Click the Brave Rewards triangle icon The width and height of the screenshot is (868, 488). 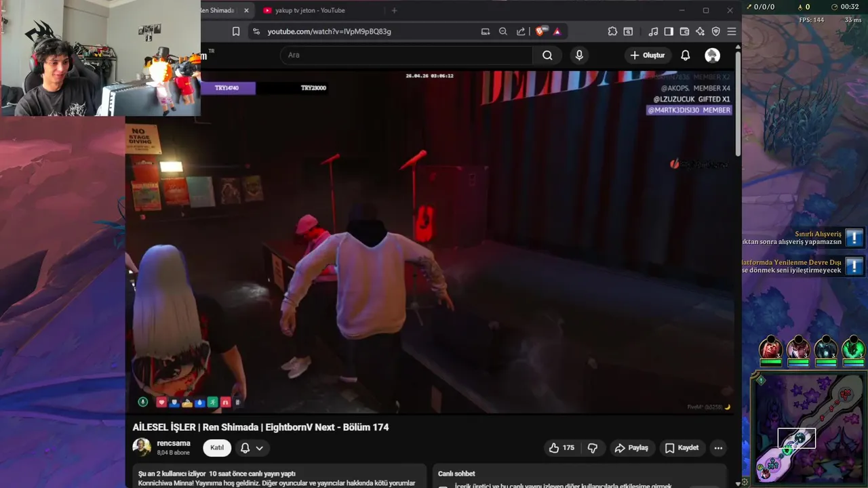click(x=557, y=31)
